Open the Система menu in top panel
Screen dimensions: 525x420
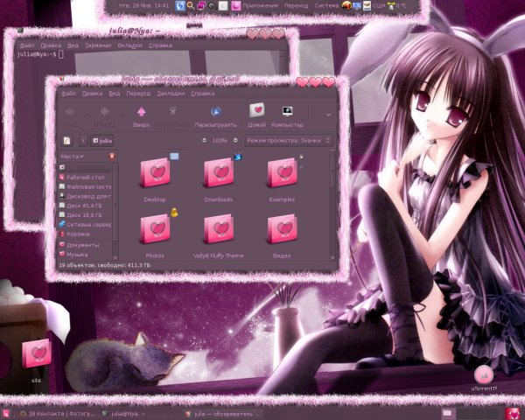(x=326, y=6)
